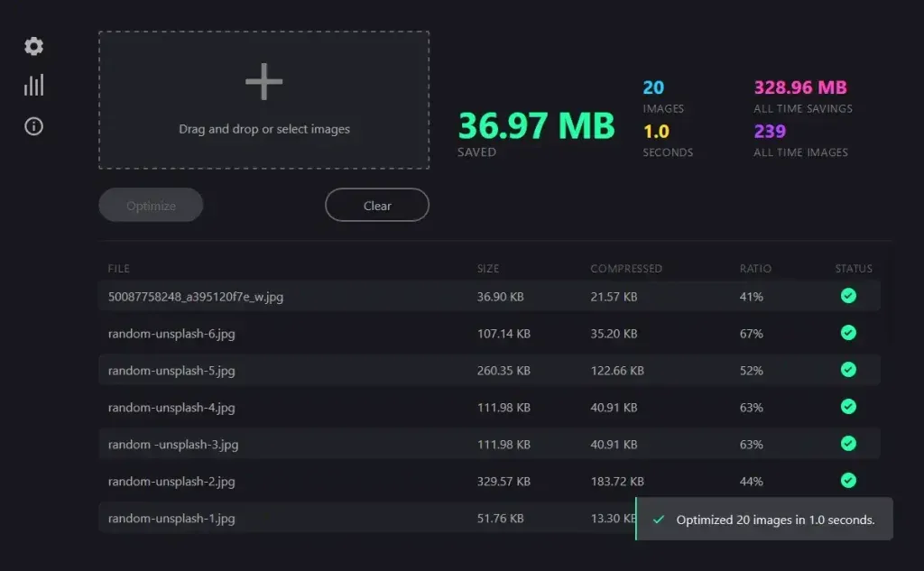Click status checkmark for random-unsplash-2.jpg
Viewport: 924px width, 571px height.
[848, 481]
